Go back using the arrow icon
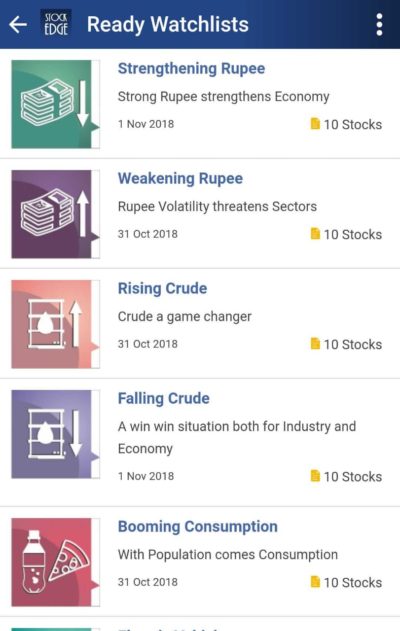 18,25
